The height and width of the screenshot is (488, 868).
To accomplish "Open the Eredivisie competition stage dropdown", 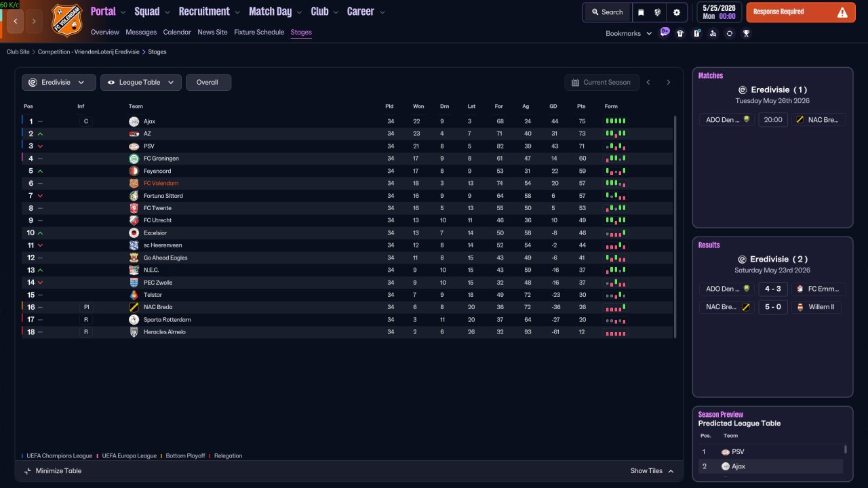I will tap(58, 83).
